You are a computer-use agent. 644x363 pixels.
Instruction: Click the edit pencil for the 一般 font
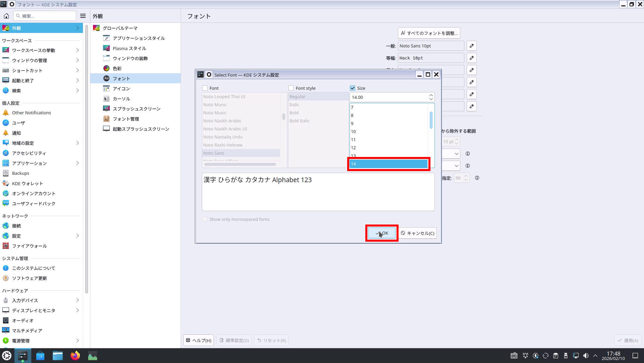[471, 46]
